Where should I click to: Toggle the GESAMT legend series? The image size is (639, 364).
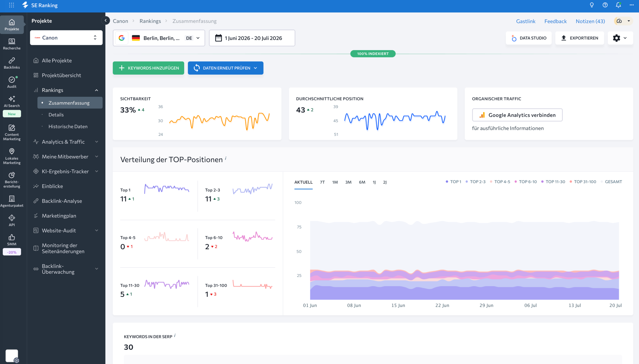coord(611,182)
